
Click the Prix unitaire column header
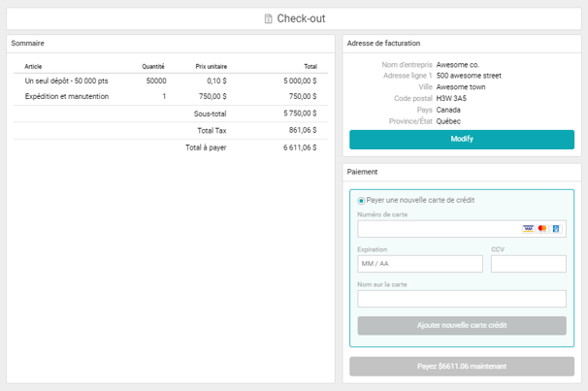(x=211, y=67)
